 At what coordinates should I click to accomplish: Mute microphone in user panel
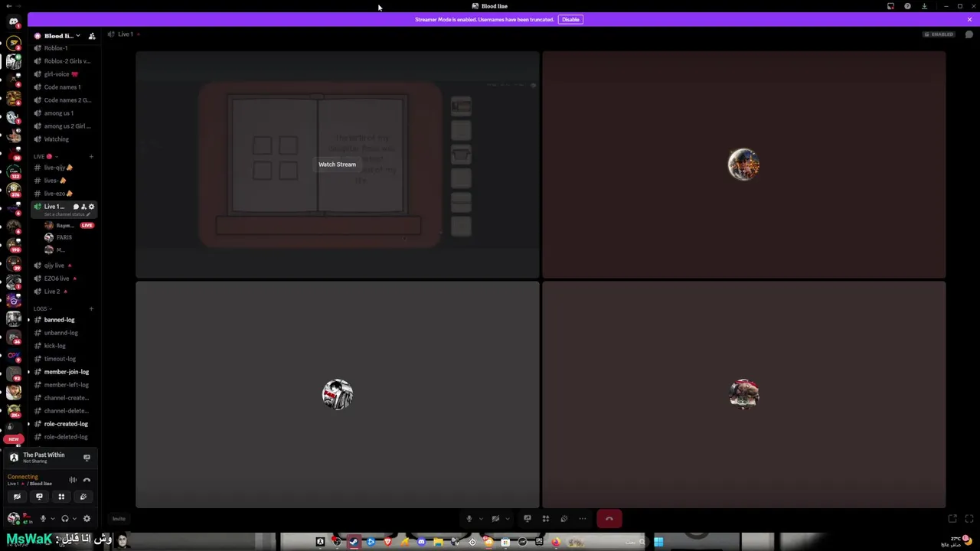43,519
